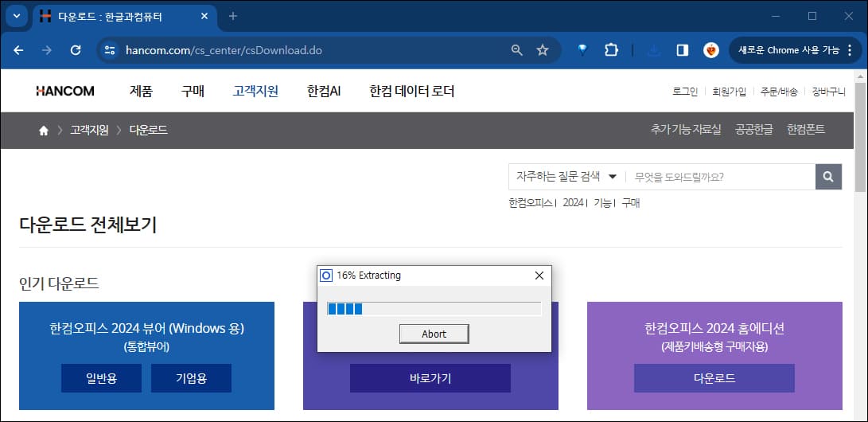Click the 기업용 download button

point(191,378)
